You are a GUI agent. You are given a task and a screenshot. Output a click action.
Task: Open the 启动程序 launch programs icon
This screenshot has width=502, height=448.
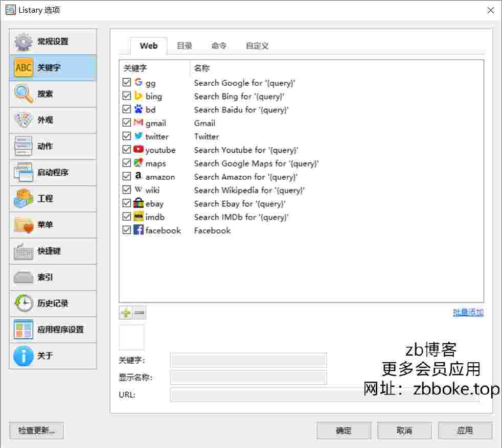pos(24,173)
